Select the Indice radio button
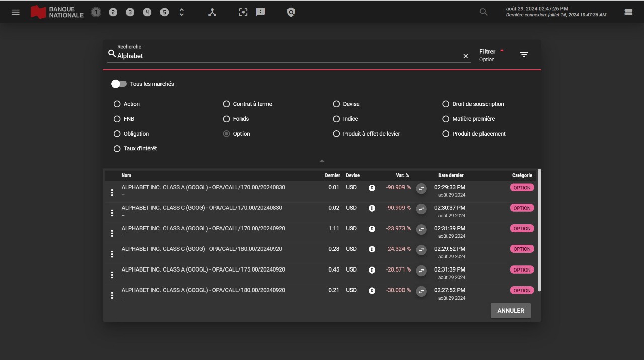 [336, 119]
